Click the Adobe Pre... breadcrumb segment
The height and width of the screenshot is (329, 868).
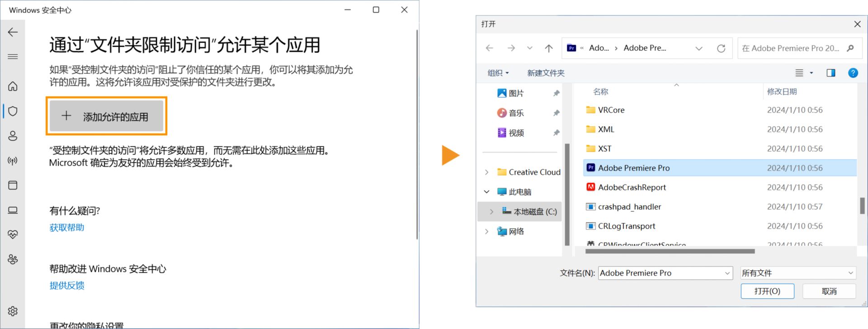(x=645, y=48)
